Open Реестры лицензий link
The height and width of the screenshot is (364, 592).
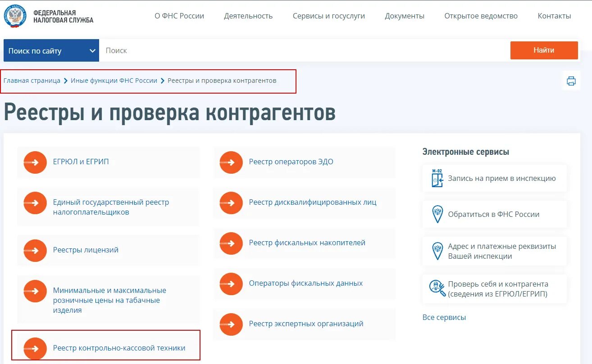86,250
